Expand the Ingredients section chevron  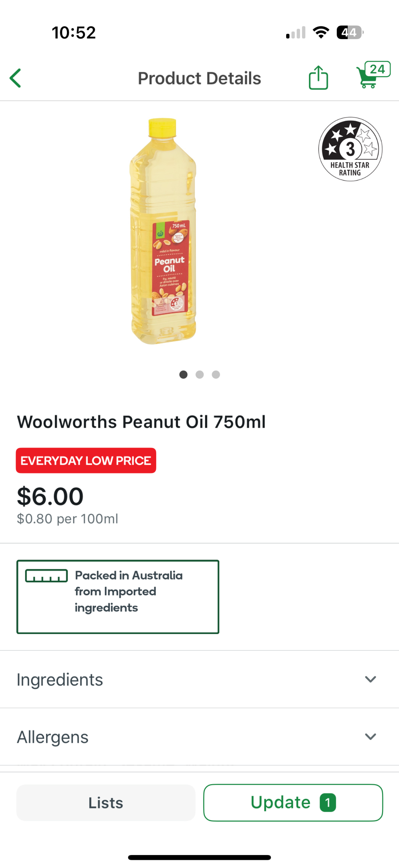coord(370,679)
